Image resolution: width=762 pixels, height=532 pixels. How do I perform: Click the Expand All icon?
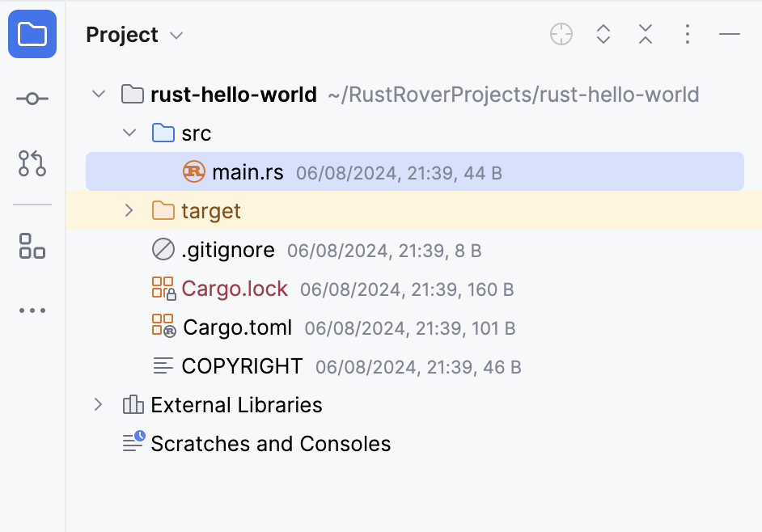[x=603, y=34]
